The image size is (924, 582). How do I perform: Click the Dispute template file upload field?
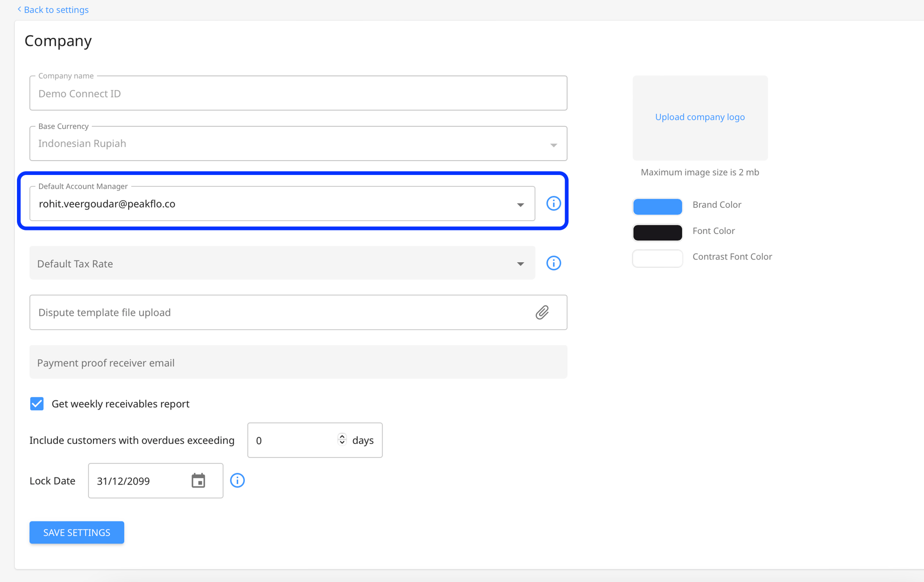coord(298,313)
